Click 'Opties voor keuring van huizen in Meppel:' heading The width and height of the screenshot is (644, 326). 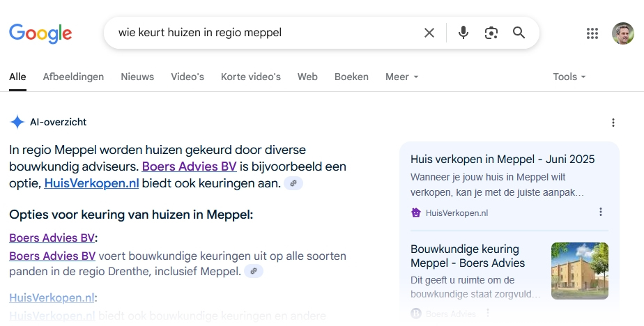point(131,215)
